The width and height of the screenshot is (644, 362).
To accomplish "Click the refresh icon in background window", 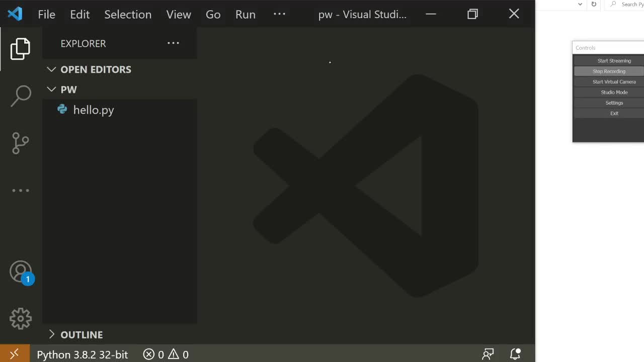I will pos(594,5).
